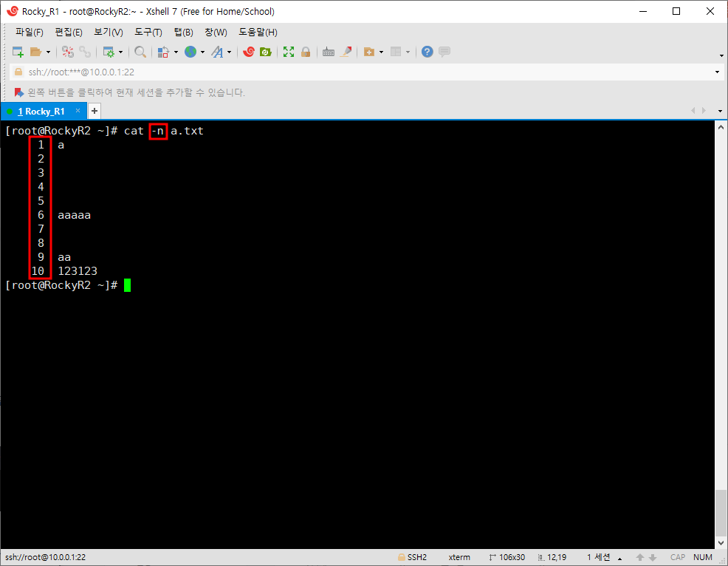This screenshot has height=566, width=728.
Task: Click terminal scrollbar up arrow
Action: pyautogui.click(x=721, y=127)
